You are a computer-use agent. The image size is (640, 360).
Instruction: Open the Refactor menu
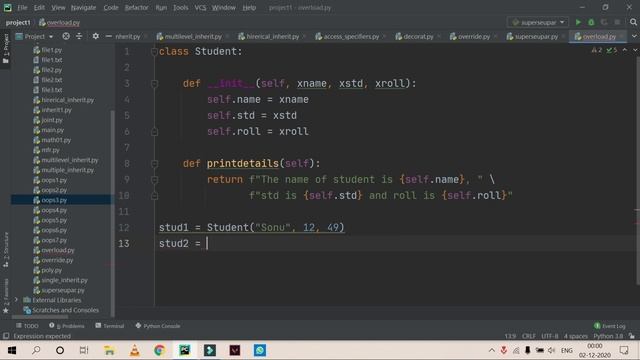click(136, 7)
